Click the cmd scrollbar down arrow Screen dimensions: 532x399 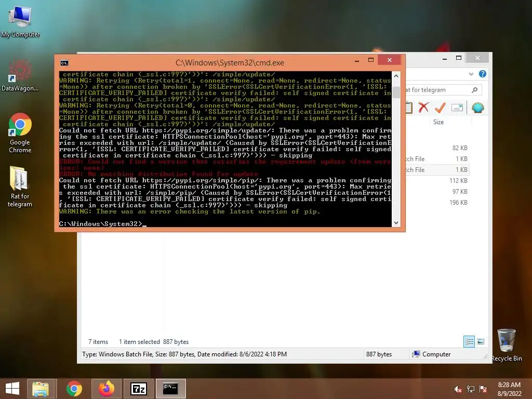pos(396,222)
